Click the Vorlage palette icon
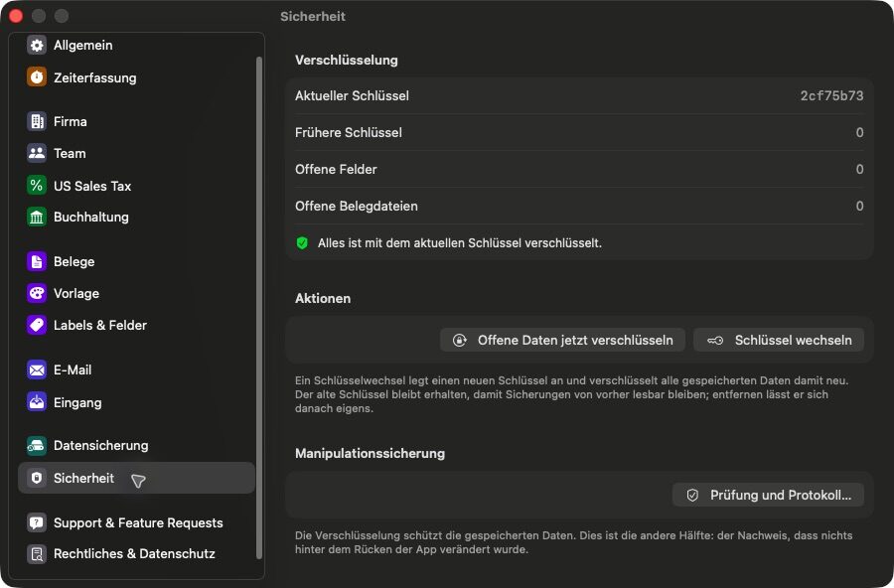This screenshot has height=588, width=894. click(37, 293)
